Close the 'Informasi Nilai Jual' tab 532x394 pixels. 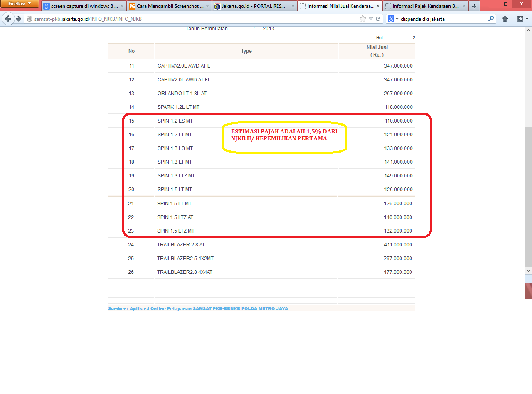click(x=378, y=6)
